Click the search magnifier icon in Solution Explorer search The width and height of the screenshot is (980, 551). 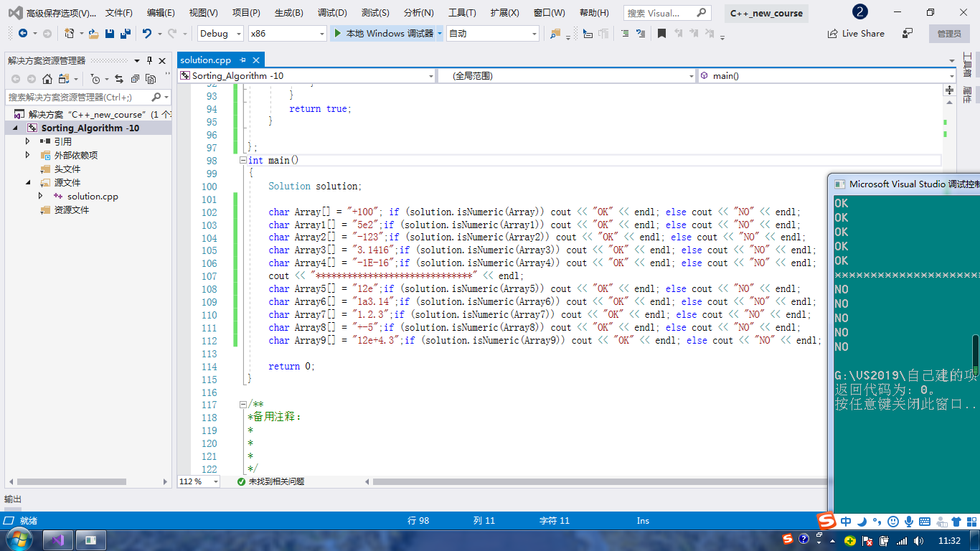(156, 97)
